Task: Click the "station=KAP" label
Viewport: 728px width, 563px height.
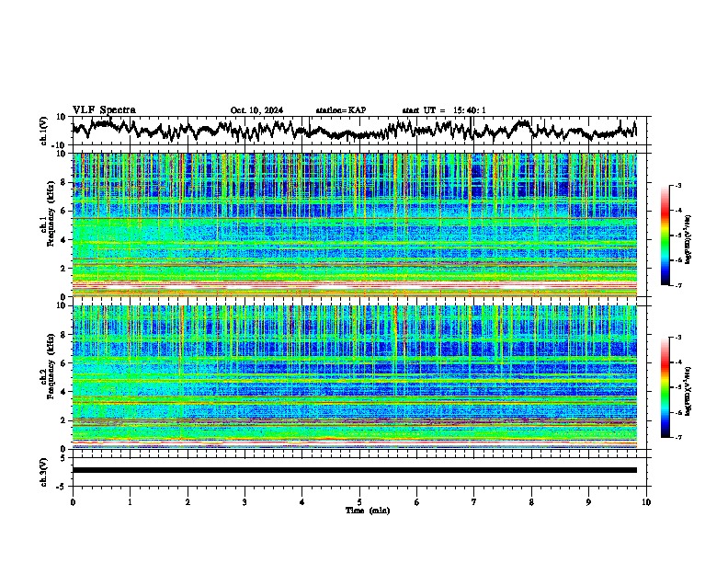Action: pyautogui.click(x=341, y=110)
